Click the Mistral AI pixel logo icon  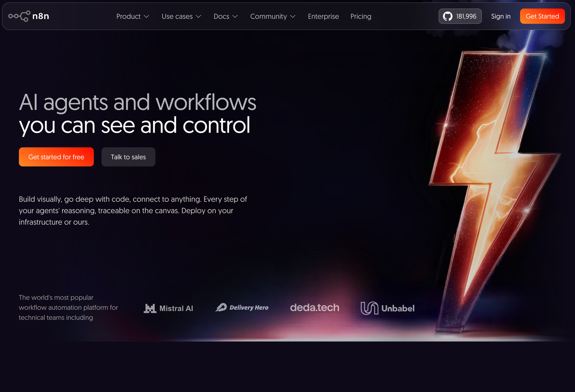tap(150, 308)
